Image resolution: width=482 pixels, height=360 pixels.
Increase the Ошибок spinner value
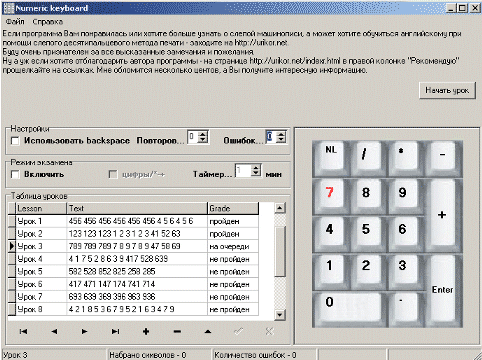281,134
